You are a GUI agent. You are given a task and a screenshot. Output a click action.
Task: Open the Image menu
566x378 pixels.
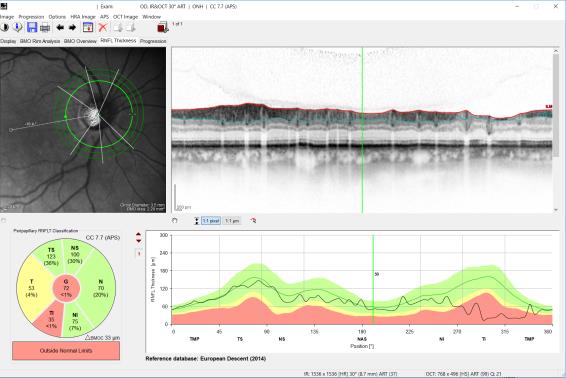click(x=6, y=17)
